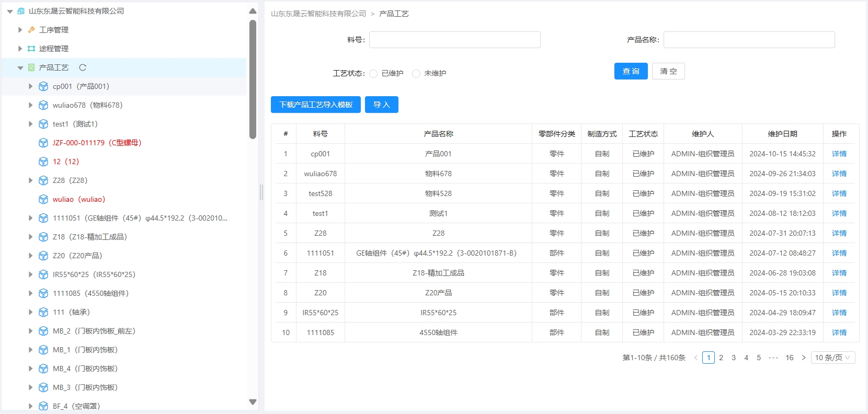Jump to page 16 of the table
The image size is (868, 414).
790,358
